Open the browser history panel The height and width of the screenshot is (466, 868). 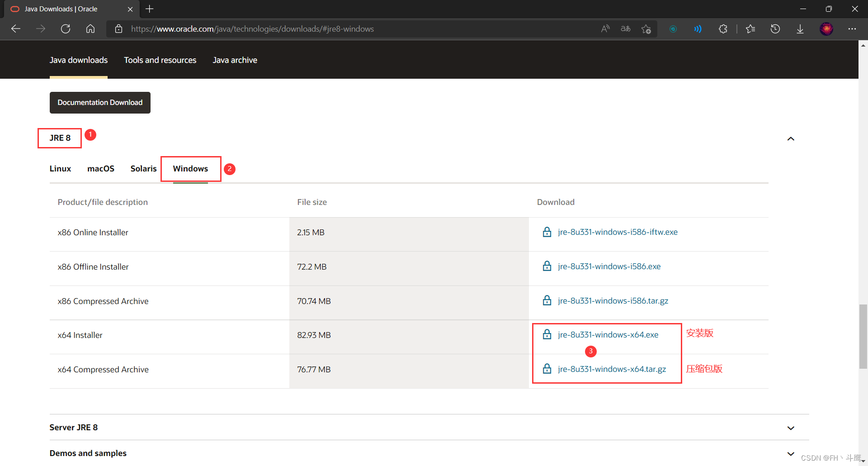tap(775, 29)
